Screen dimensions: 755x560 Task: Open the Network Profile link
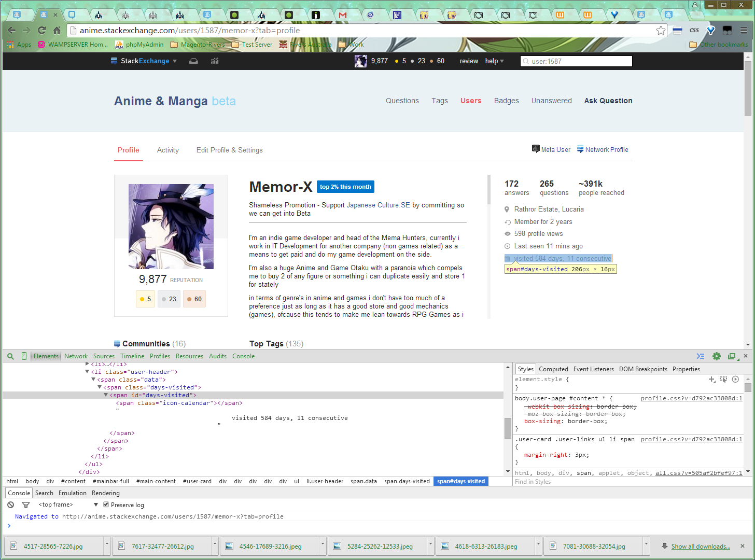point(603,149)
